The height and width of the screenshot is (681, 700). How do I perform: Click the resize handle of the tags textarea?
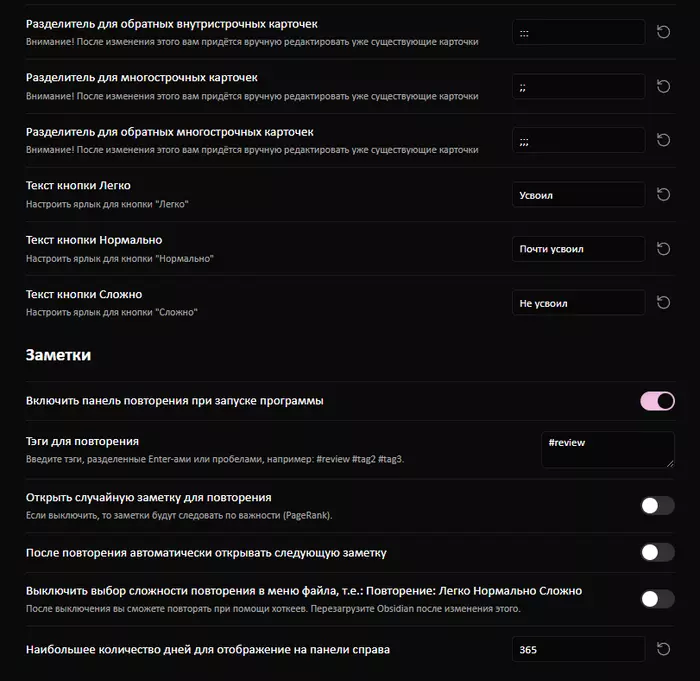pos(670,464)
